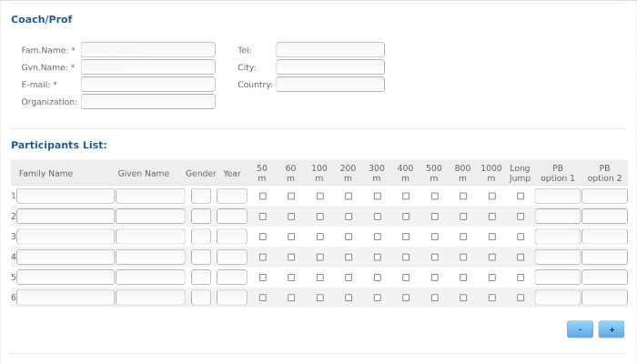637x364 pixels.
Task: Focus PB option 2 field in row 5
Action: [x=604, y=277]
